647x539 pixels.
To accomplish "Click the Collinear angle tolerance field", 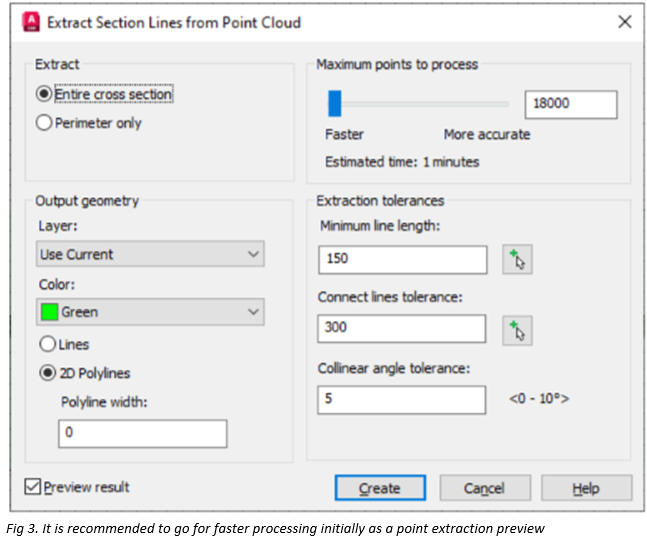I will coord(401,400).
